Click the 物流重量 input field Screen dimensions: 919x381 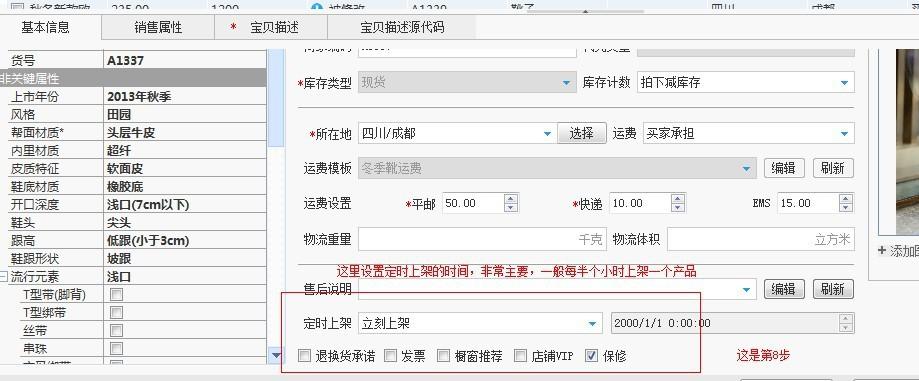(482, 239)
